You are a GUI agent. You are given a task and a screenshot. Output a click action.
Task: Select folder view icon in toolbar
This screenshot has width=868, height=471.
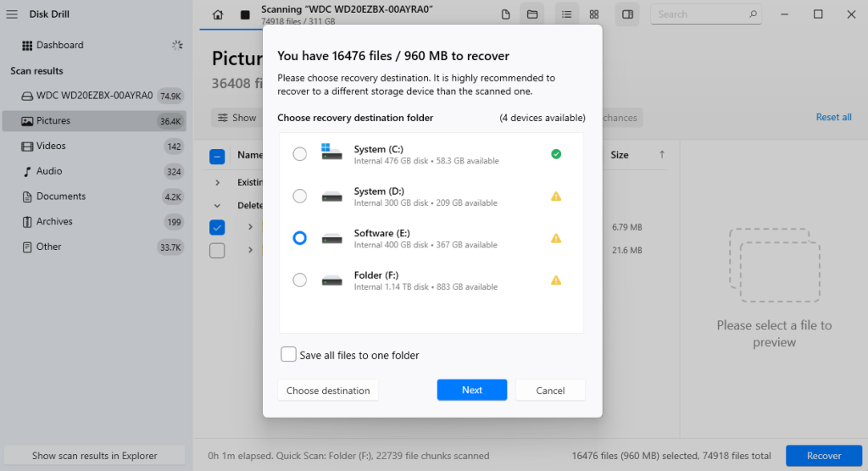click(x=532, y=14)
